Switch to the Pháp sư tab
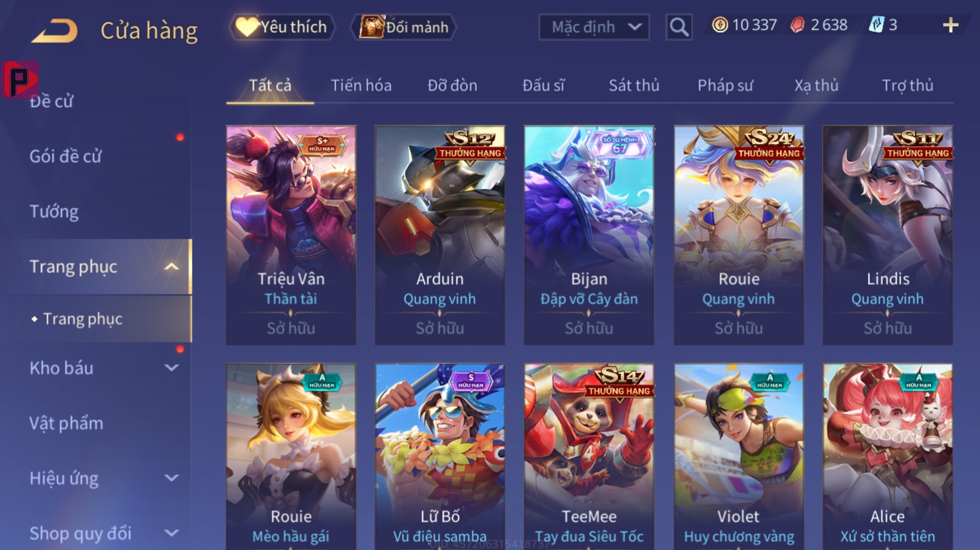 pos(725,85)
